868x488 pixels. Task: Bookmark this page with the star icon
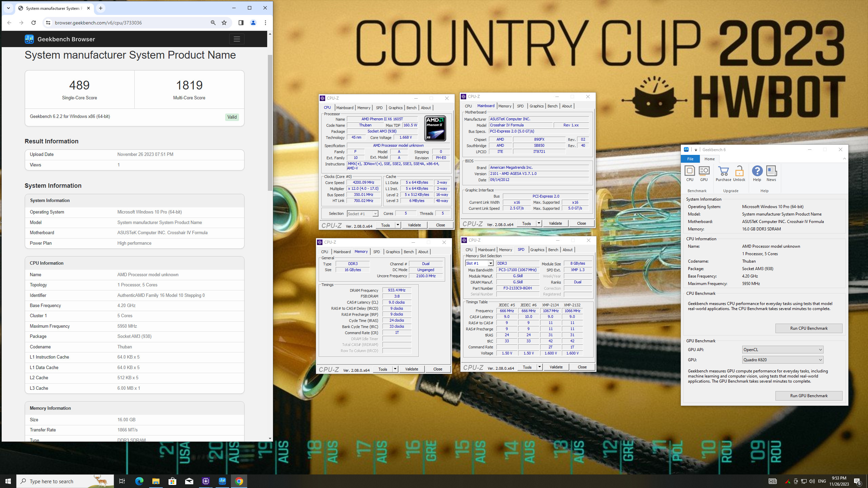[x=224, y=23]
